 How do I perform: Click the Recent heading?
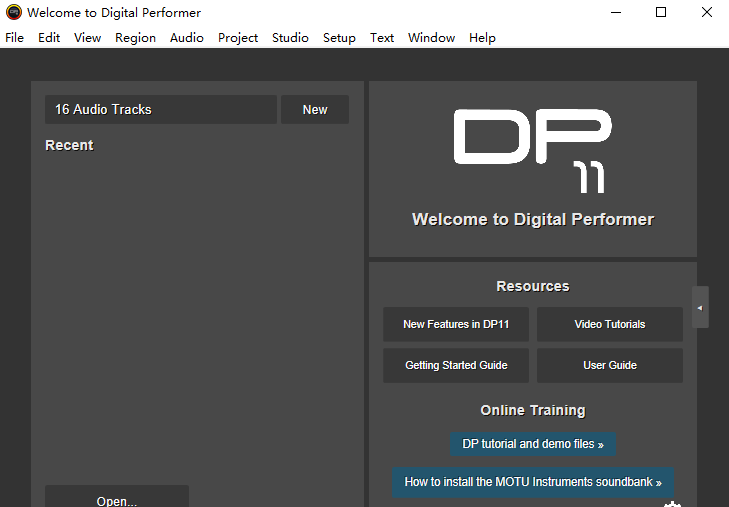click(69, 145)
